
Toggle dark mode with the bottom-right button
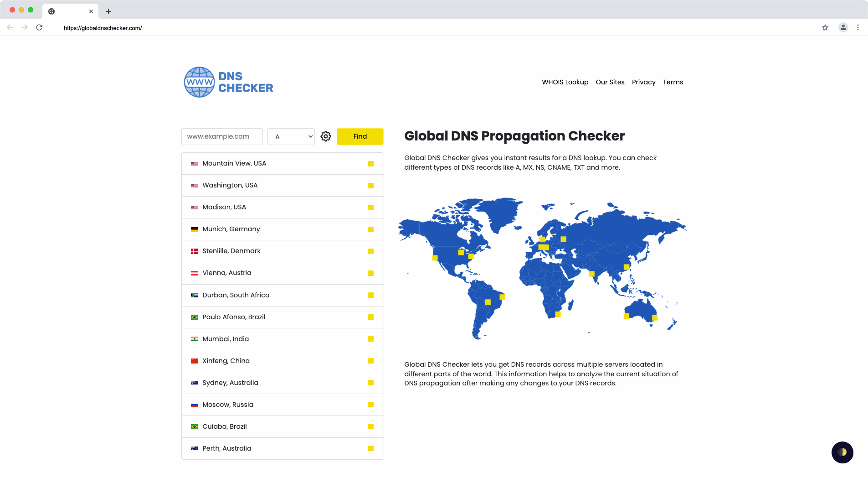pyautogui.click(x=842, y=452)
